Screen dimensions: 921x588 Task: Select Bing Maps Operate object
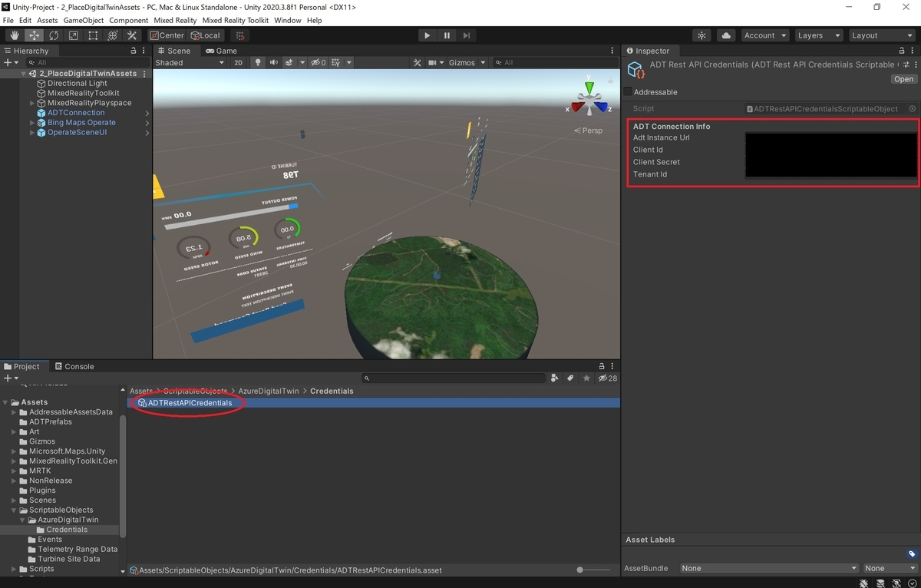[x=81, y=123]
